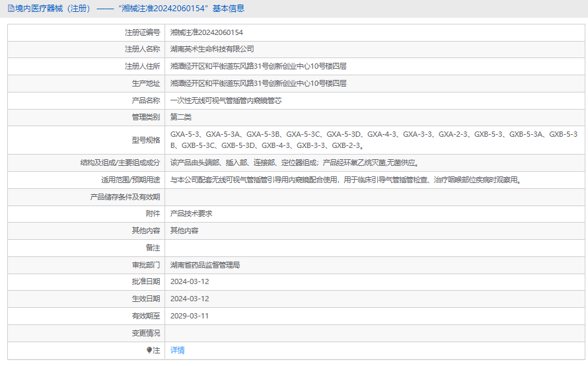Click the document icon before 境内医疗器械
588x366 pixels.
(x=11, y=8)
